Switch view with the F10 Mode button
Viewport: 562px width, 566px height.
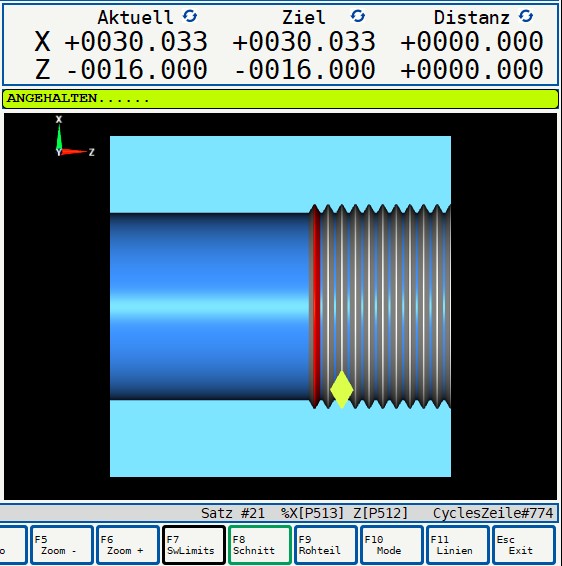(x=392, y=545)
